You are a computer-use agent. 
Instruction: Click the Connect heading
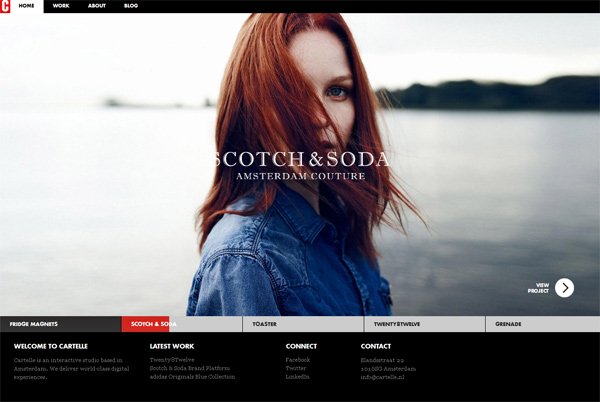301,346
